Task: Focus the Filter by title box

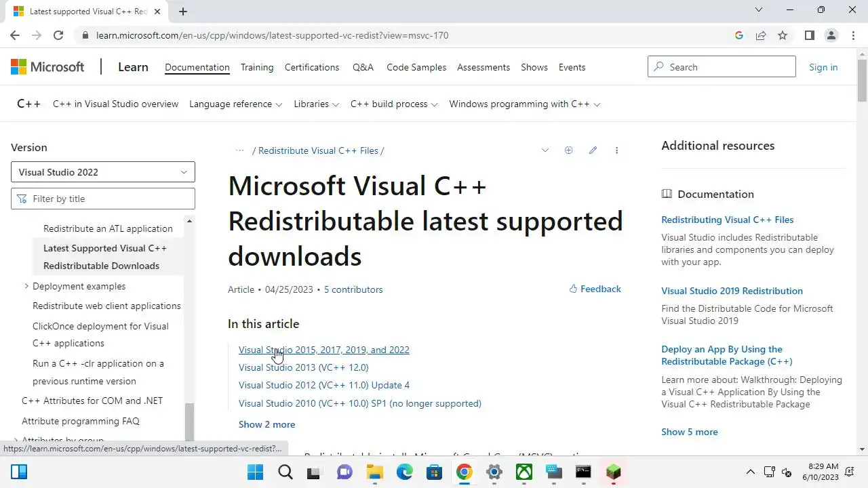Action: point(103,199)
